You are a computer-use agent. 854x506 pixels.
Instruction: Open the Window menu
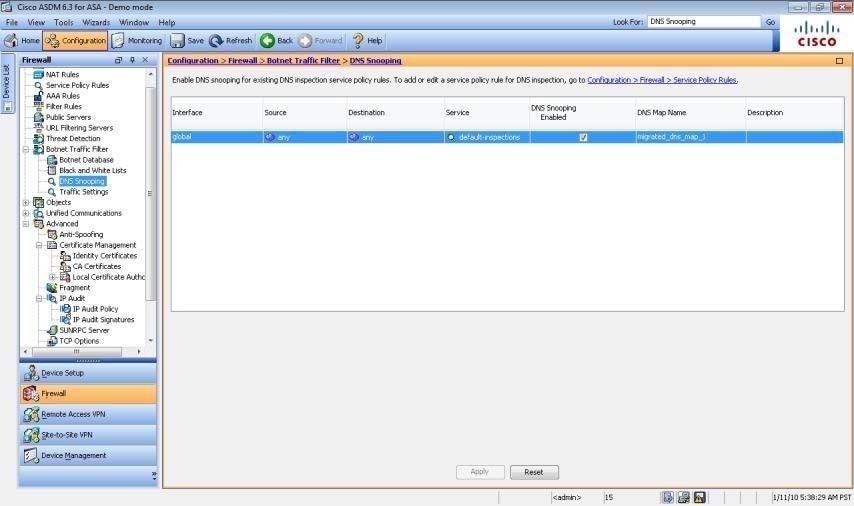pos(134,23)
